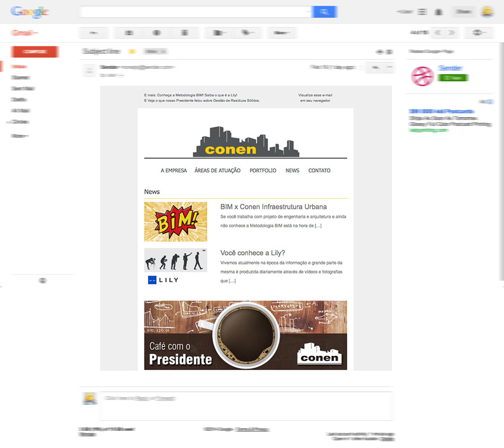Image resolution: width=504 pixels, height=448 pixels.
Task: Click the Share button in the header
Action: pyautogui.click(x=464, y=12)
